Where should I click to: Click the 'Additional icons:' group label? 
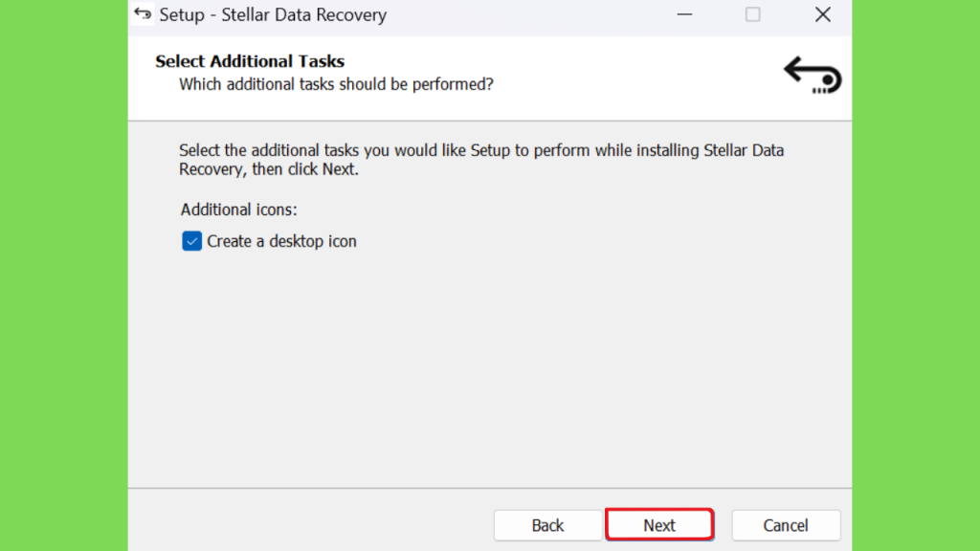tap(238, 209)
